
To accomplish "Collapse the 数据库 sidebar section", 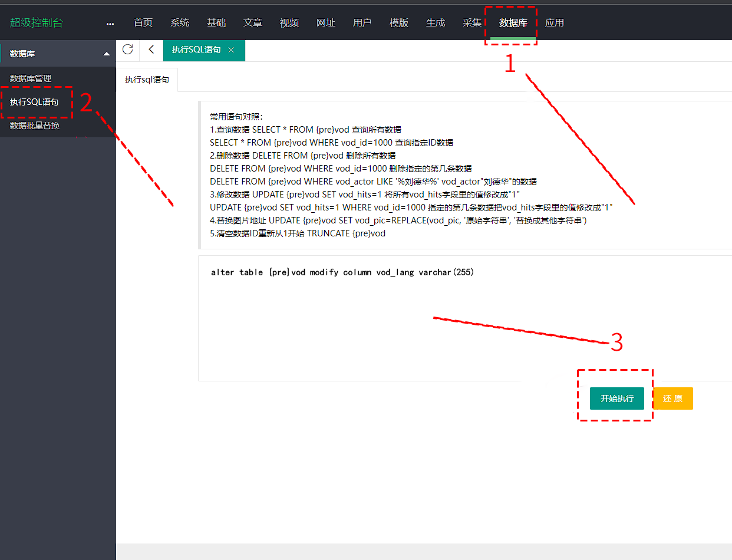I will tap(106, 54).
